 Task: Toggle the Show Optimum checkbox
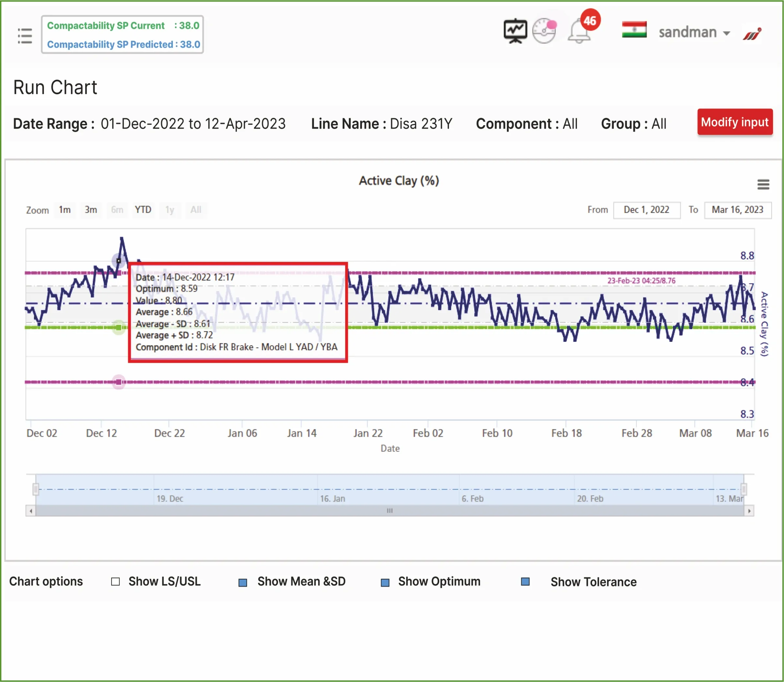click(385, 582)
